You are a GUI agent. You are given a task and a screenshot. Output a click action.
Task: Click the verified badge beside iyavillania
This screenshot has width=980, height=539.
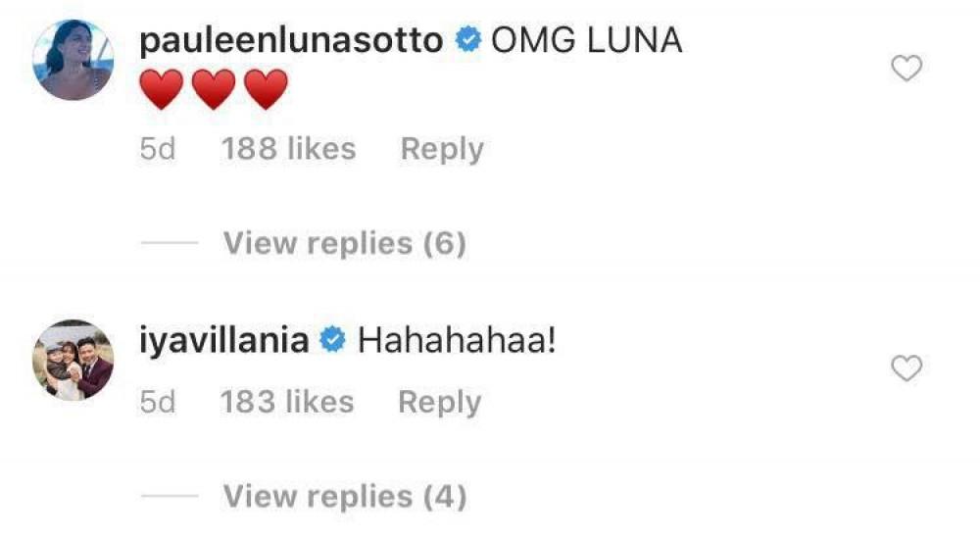tap(333, 341)
